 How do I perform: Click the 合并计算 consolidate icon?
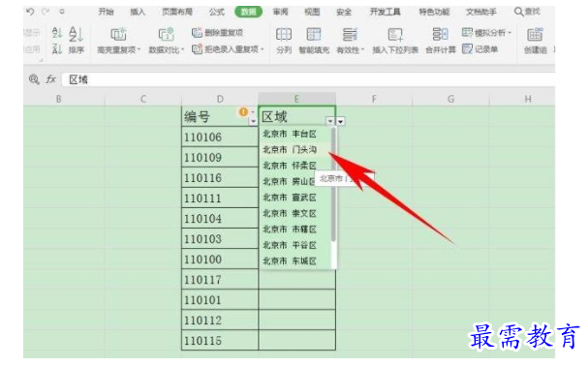pyautogui.click(x=440, y=35)
